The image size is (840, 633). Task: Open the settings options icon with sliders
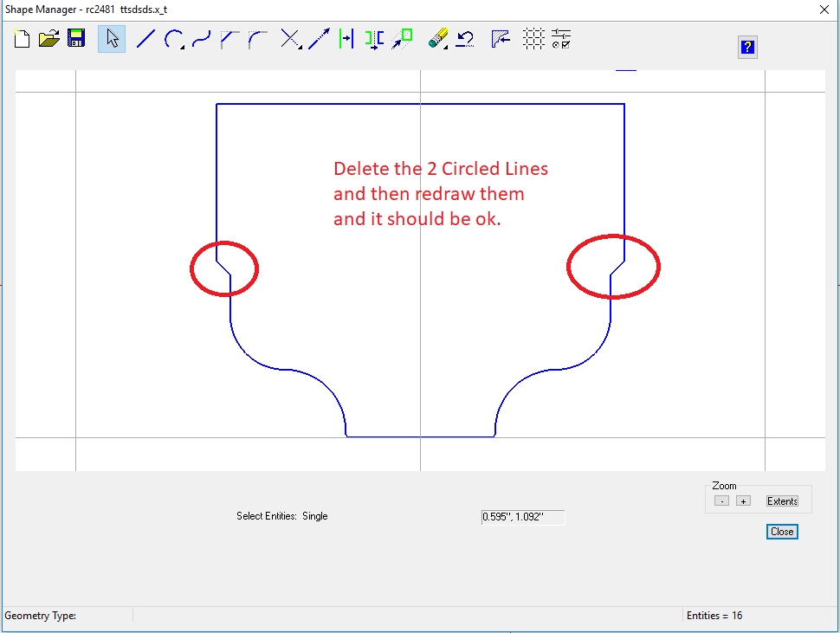[x=561, y=39]
